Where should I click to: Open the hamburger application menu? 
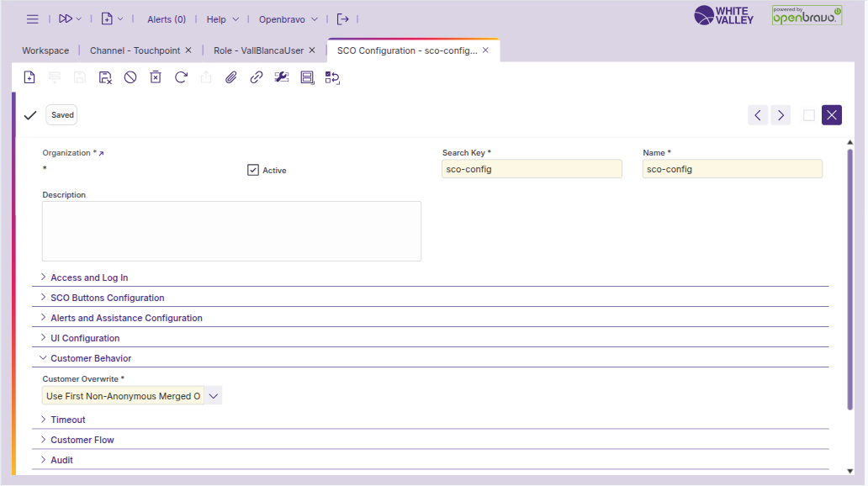[33, 18]
